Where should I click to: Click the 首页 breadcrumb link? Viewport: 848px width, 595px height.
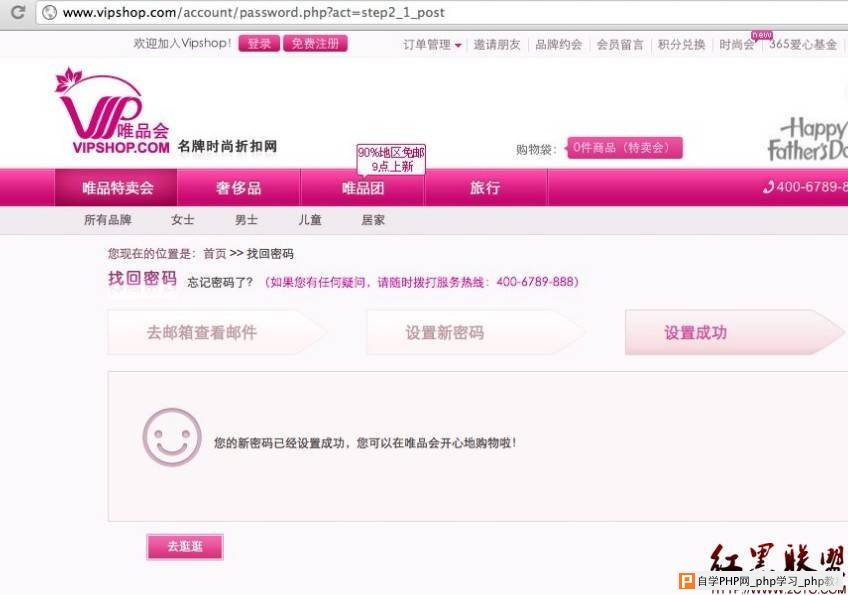pyautogui.click(x=214, y=254)
